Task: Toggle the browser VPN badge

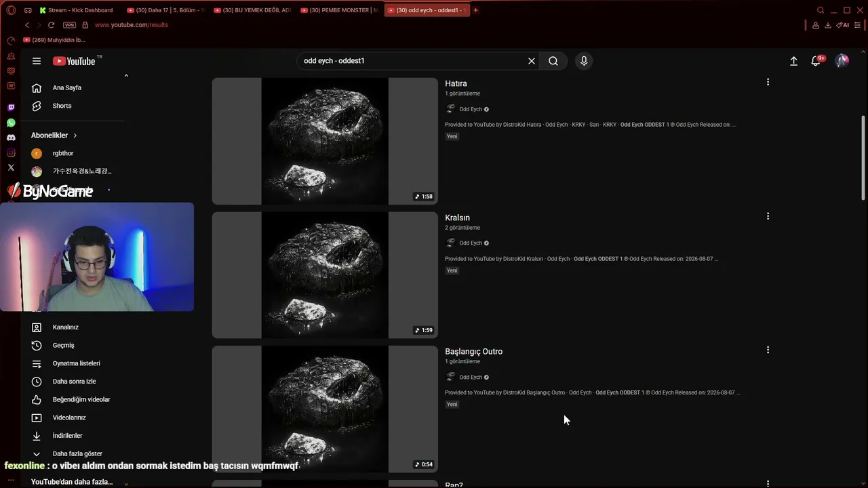Action: [69, 25]
